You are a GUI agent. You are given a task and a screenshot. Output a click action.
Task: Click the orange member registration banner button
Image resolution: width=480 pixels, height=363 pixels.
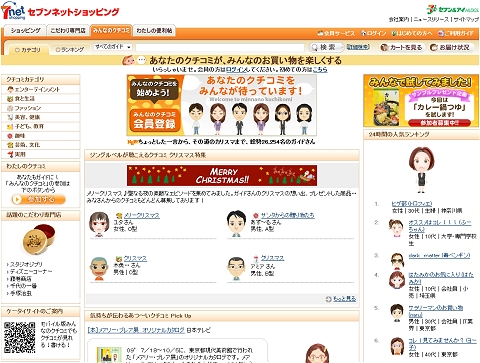pyautogui.click(x=154, y=120)
